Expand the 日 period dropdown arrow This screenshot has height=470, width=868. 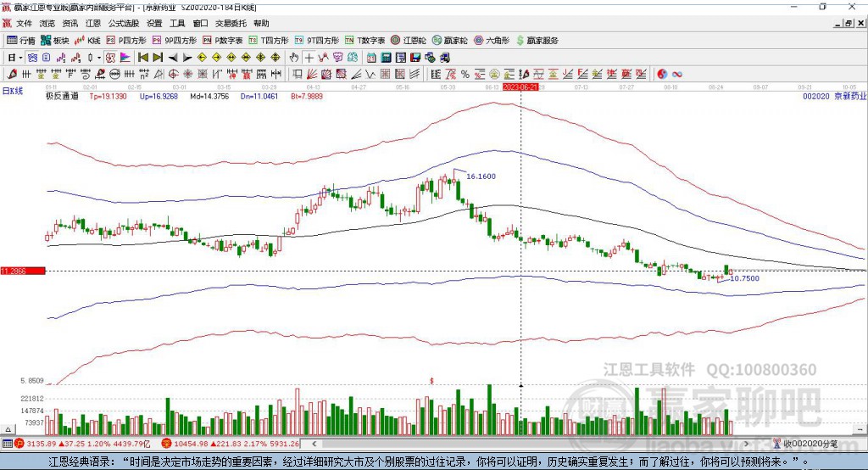point(20,58)
